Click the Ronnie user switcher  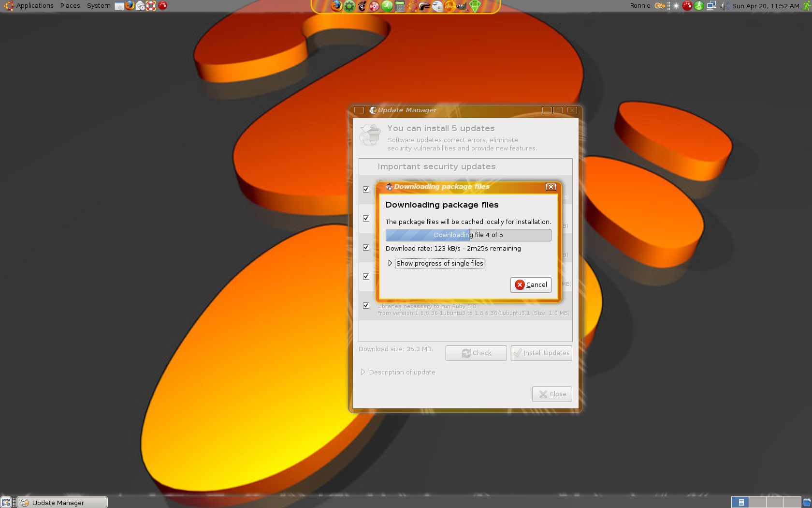pos(640,6)
